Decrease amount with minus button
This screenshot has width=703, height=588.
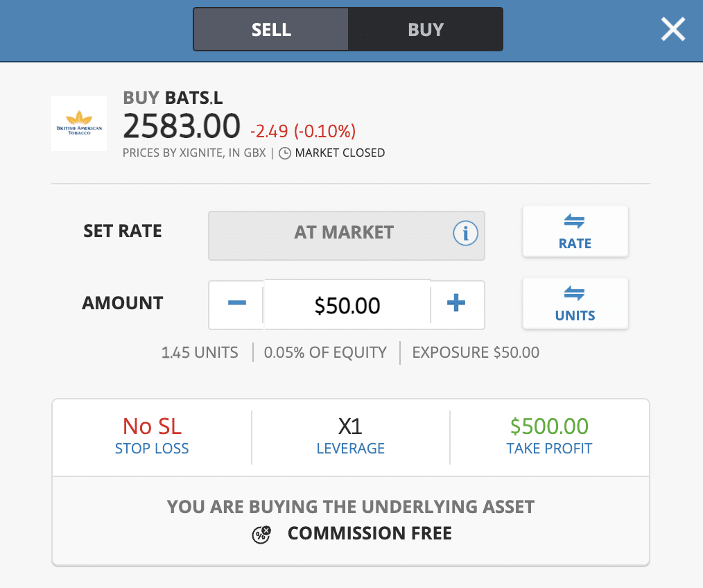(236, 303)
